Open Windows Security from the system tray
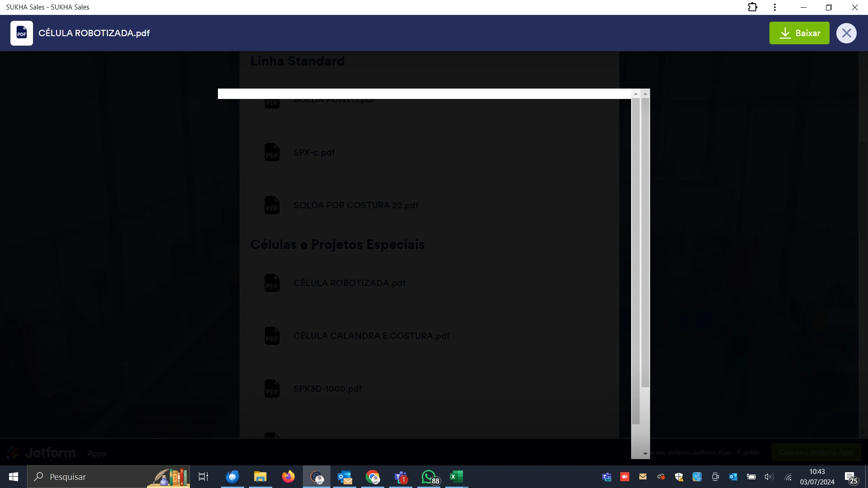Image resolution: width=868 pixels, height=488 pixels. (679, 477)
